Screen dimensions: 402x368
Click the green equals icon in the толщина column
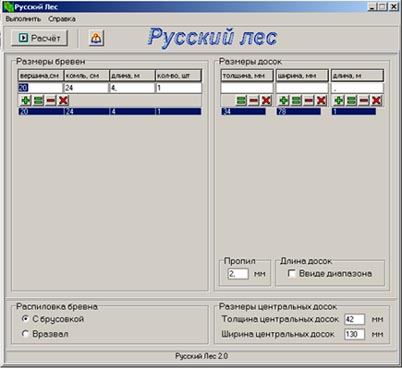click(241, 100)
